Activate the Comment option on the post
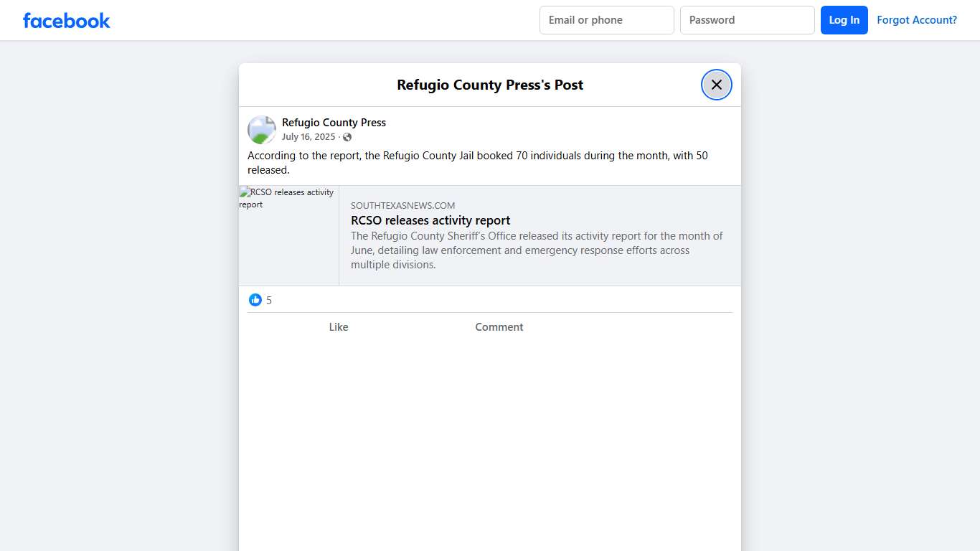Viewport: 980px width, 551px height. [499, 326]
